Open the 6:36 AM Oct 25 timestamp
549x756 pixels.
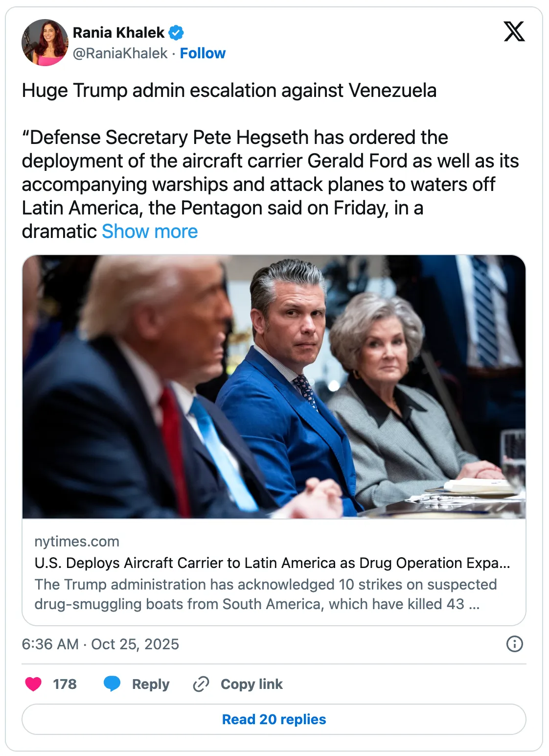coord(100,644)
